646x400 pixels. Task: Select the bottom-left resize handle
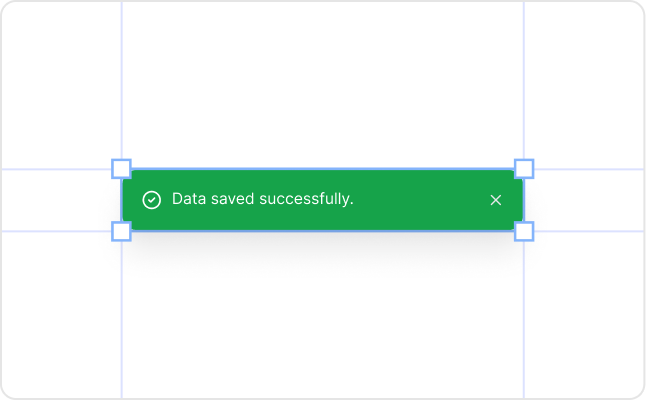[x=121, y=232]
